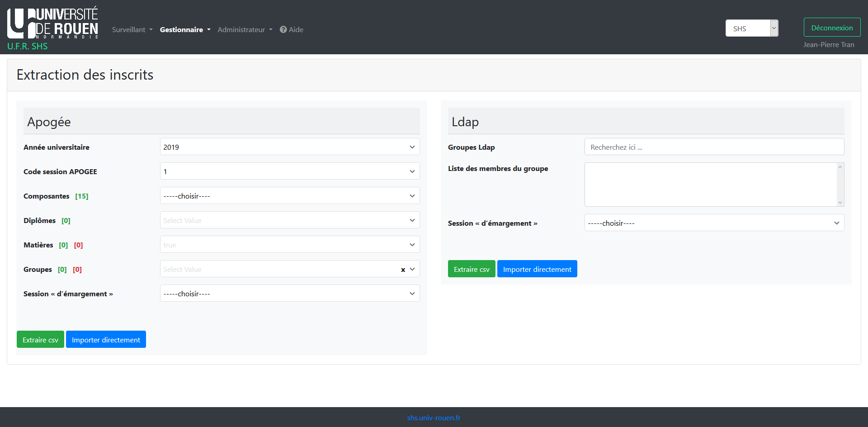Screen dimensions: 868x427
Task: Click the Aide help question-mark icon
Action: (283, 29)
